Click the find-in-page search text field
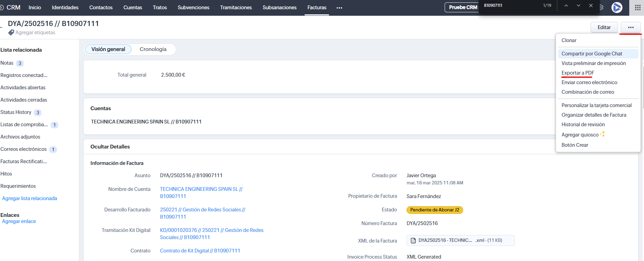644x261 pixels. pyautogui.click(x=510, y=5)
